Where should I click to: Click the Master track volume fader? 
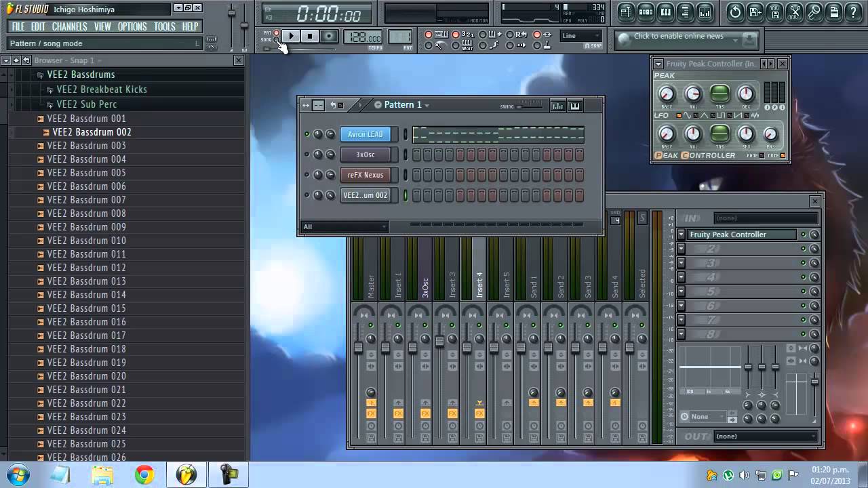(x=358, y=348)
